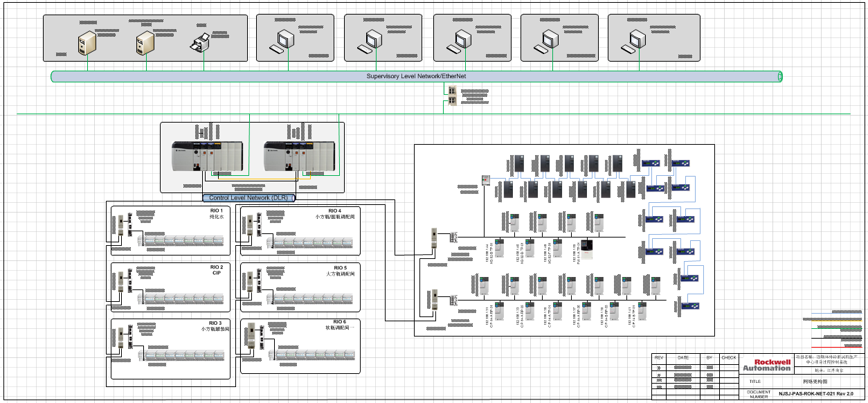Image resolution: width=868 pixels, height=403 pixels.
Task: Select the CHECK column header cell
Action: (729, 358)
